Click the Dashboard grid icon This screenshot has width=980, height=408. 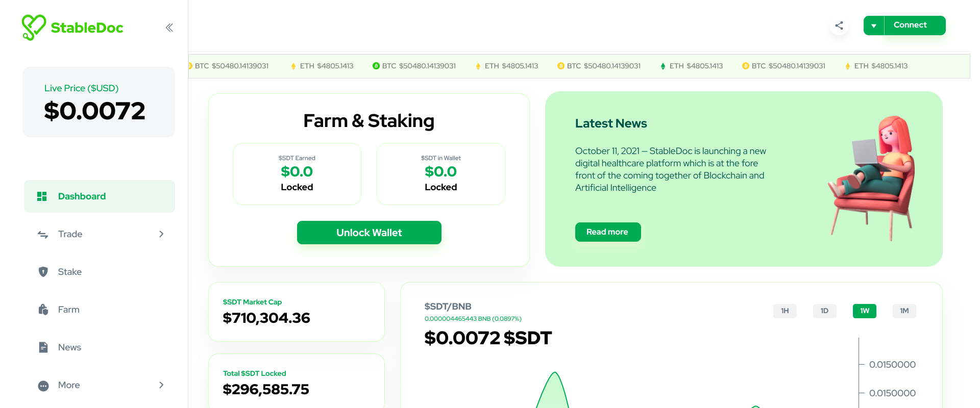click(42, 196)
